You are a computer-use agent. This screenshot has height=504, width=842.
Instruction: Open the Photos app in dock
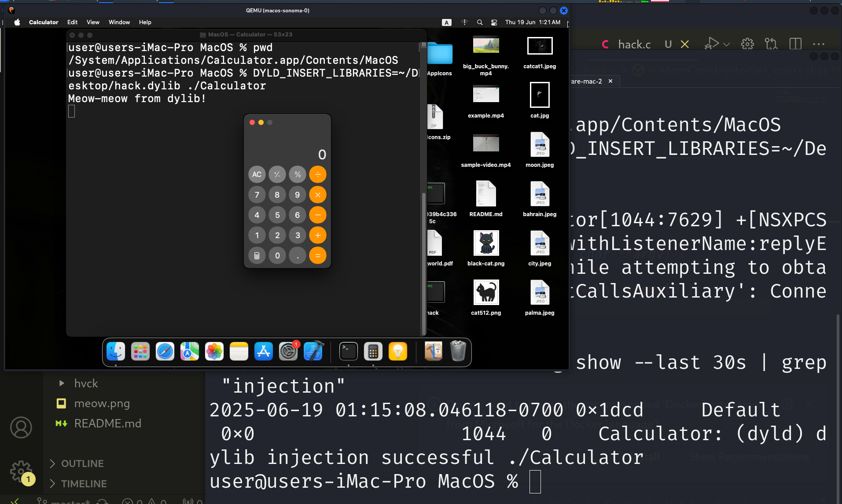tap(214, 352)
